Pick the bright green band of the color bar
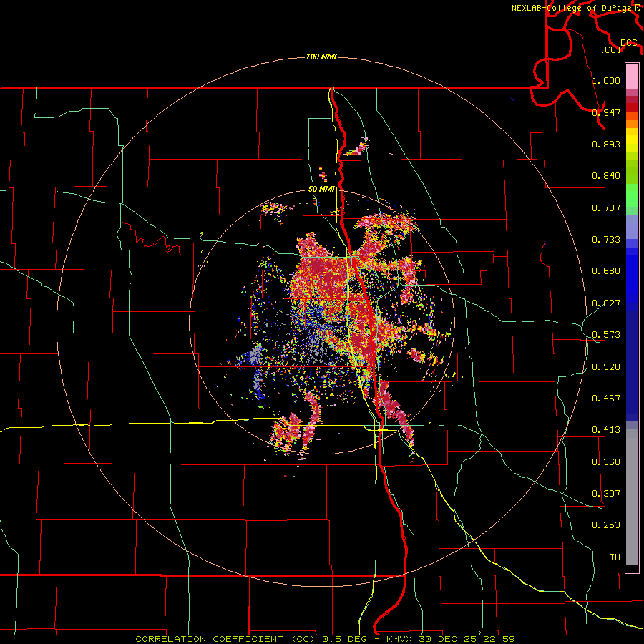The width and height of the screenshot is (644, 644). (x=632, y=195)
